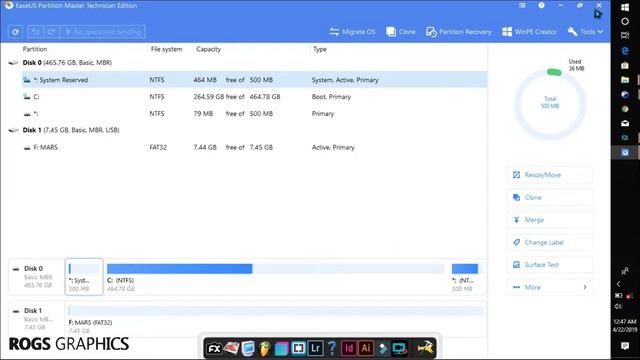Screen dimensions: 640x360
Task: Click the Capacity column header
Action: tap(208, 49)
